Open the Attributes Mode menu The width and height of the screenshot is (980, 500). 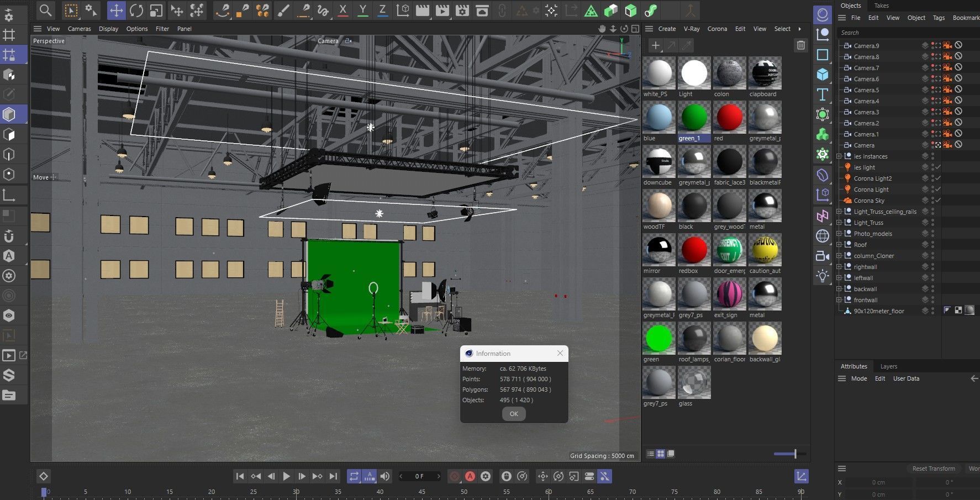point(859,378)
